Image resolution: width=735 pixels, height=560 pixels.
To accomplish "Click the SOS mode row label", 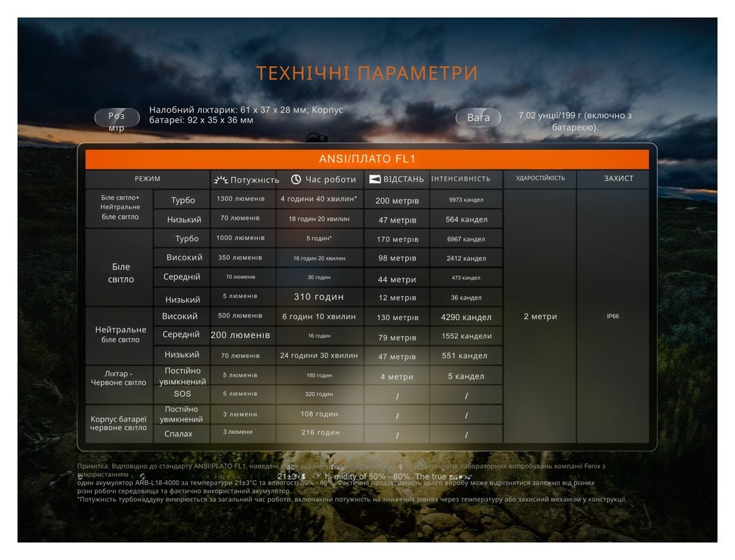I will (x=182, y=394).
